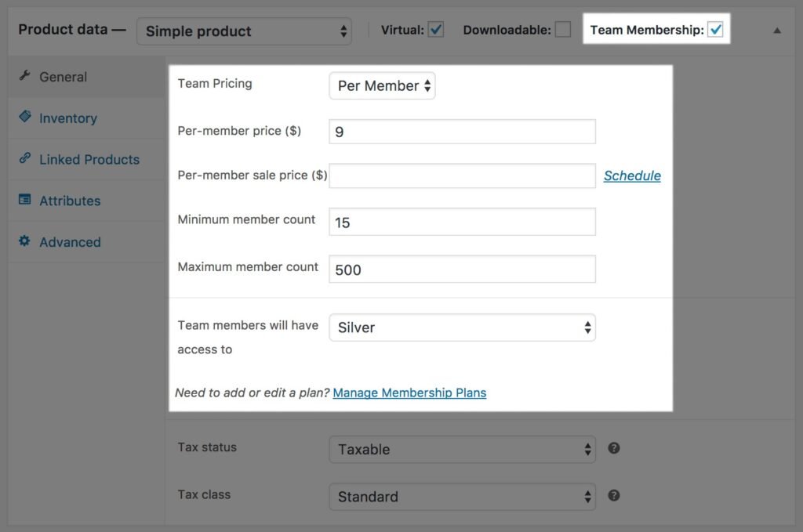Disable Team Membership
Viewport: 803px width, 532px height.
(x=715, y=28)
